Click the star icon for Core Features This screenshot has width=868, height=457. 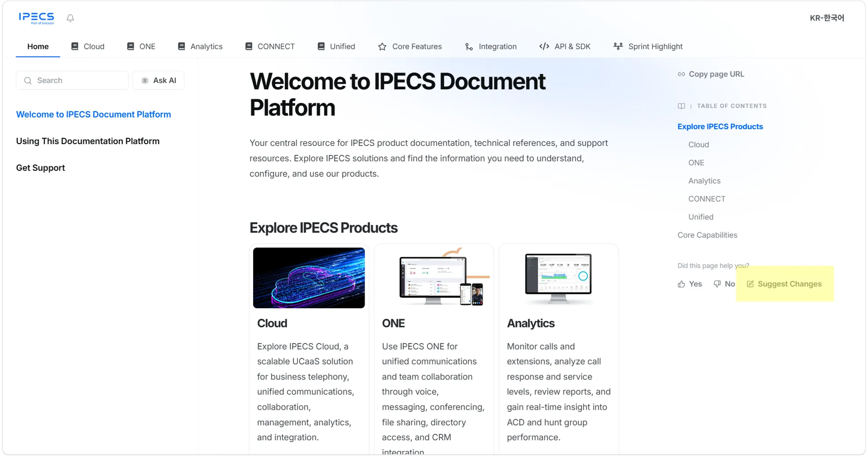pyautogui.click(x=382, y=47)
